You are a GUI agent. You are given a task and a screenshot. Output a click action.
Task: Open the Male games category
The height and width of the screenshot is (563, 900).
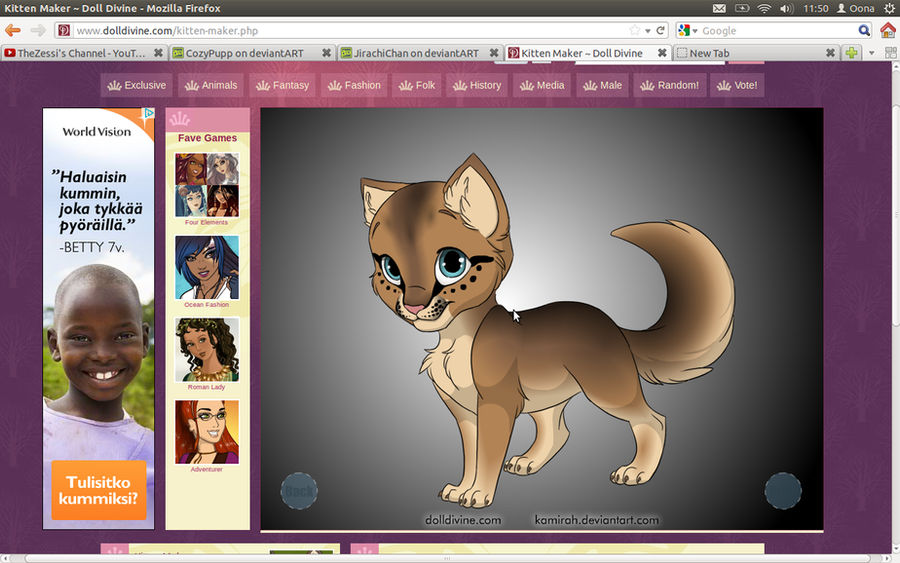pyautogui.click(x=602, y=85)
